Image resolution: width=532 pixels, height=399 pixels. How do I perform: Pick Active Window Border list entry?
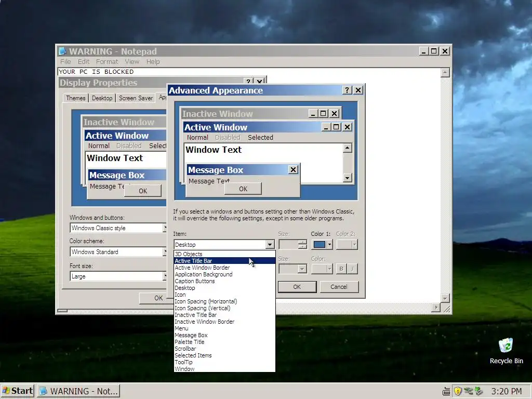[x=224, y=268]
